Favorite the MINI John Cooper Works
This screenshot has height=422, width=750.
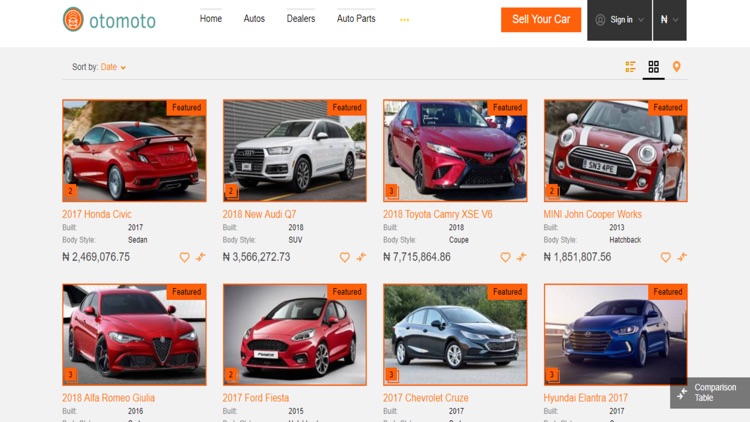(x=665, y=257)
